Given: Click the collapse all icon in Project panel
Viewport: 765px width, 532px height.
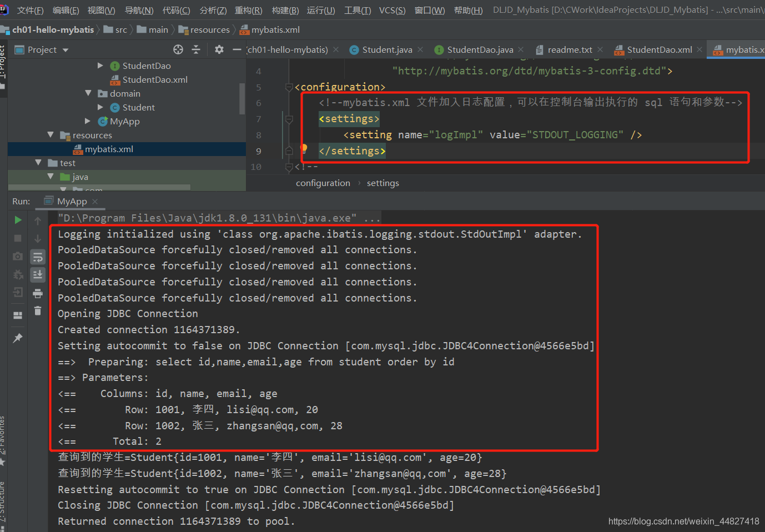Looking at the screenshot, I should tap(196, 49).
